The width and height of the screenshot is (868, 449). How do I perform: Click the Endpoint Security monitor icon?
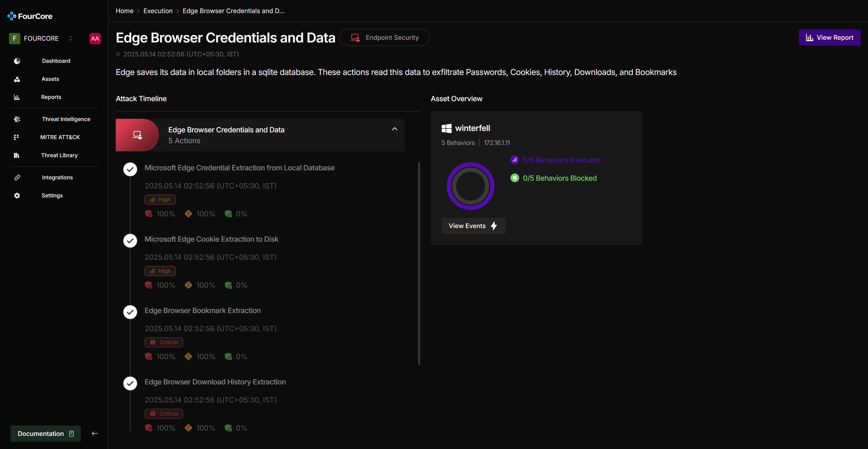355,37
